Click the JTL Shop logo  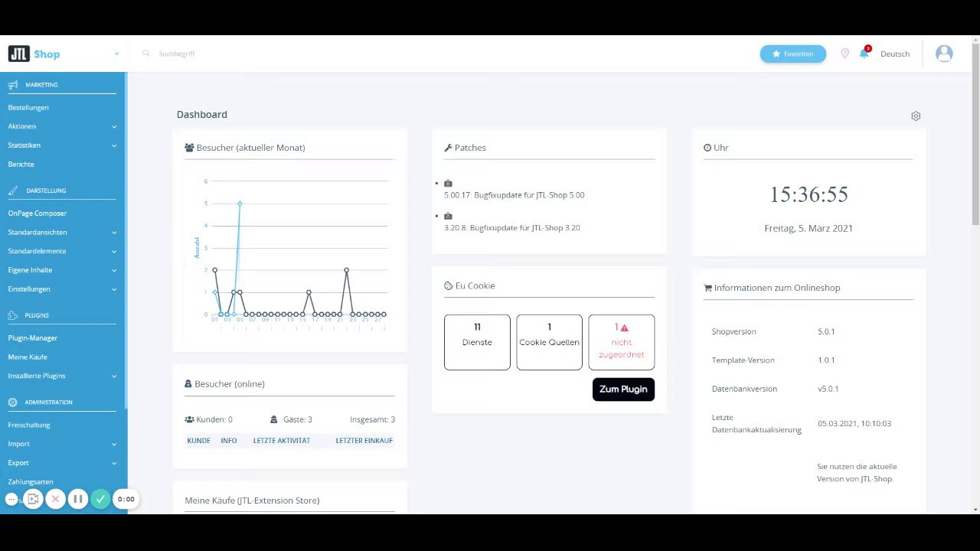coord(34,54)
